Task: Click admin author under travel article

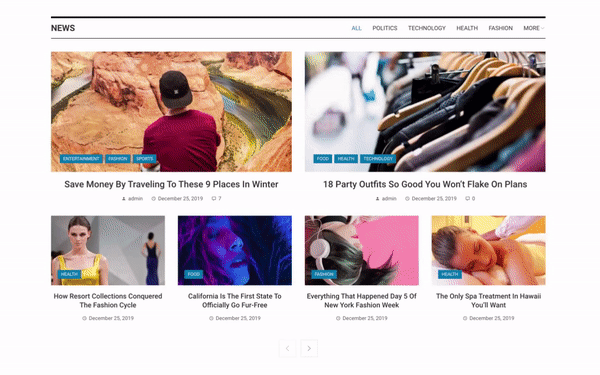Action: coord(132,199)
